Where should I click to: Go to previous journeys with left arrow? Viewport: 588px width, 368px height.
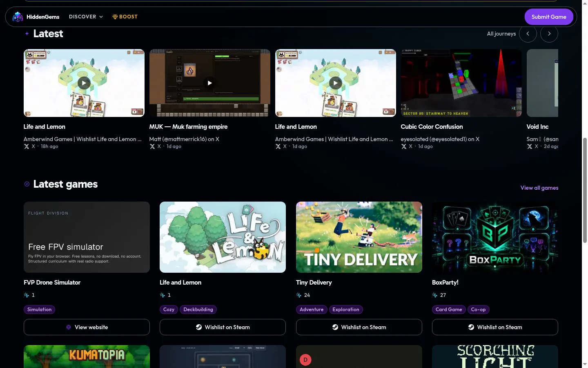click(528, 34)
